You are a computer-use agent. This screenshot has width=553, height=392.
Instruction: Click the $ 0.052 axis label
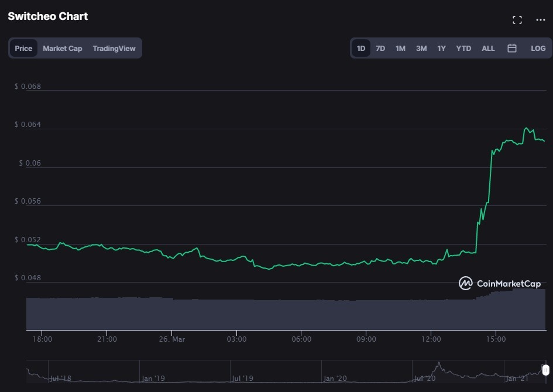coord(28,240)
